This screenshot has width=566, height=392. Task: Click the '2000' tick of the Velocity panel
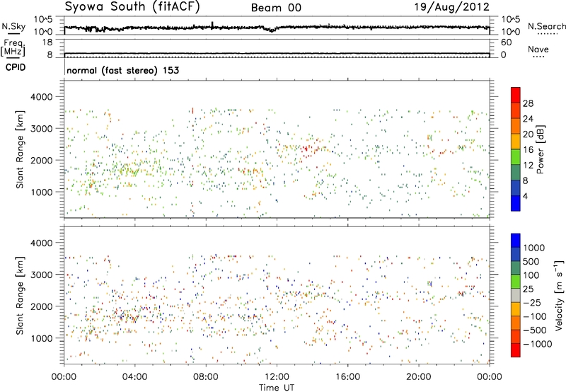(41, 306)
